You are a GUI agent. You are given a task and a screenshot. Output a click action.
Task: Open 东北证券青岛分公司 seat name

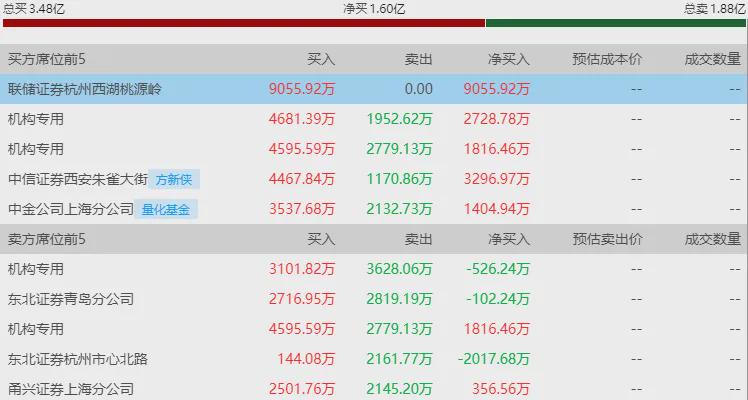[x=71, y=299]
